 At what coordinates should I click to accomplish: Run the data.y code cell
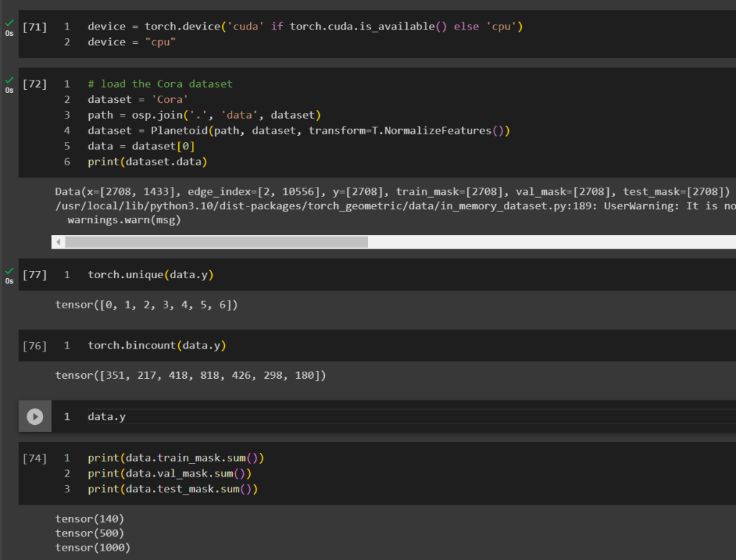click(34, 416)
